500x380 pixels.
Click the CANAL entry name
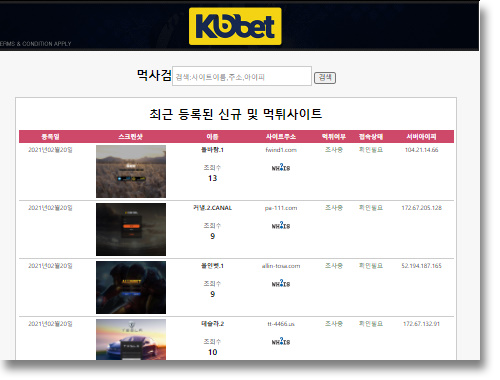pos(212,208)
